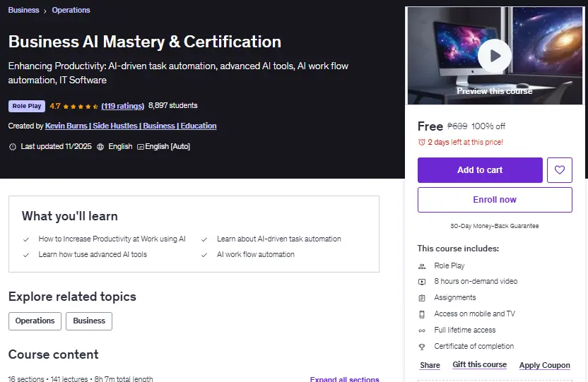588x382 pixels.
Task: Click the Enroll now button
Action: (x=495, y=200)
